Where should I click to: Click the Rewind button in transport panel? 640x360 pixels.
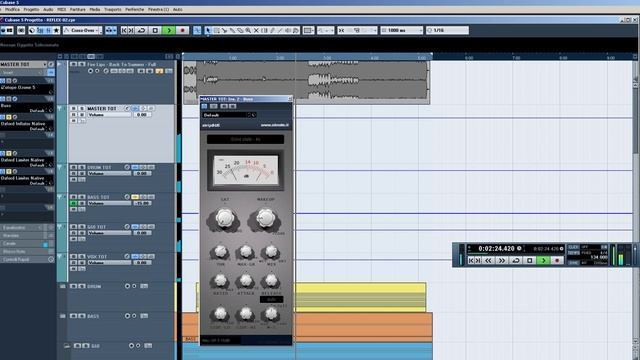click(488, 260)
